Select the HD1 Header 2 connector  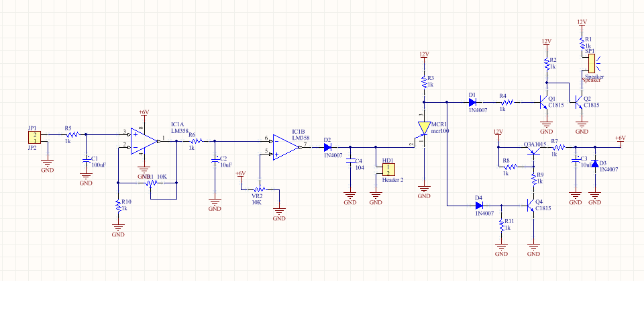coord(388,169)
